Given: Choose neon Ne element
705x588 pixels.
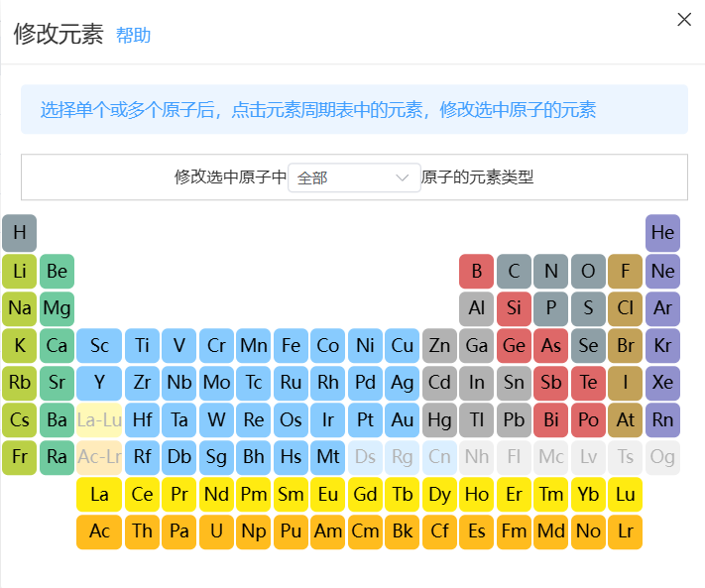Looking at the screenshot, I should tap(662, 271).
